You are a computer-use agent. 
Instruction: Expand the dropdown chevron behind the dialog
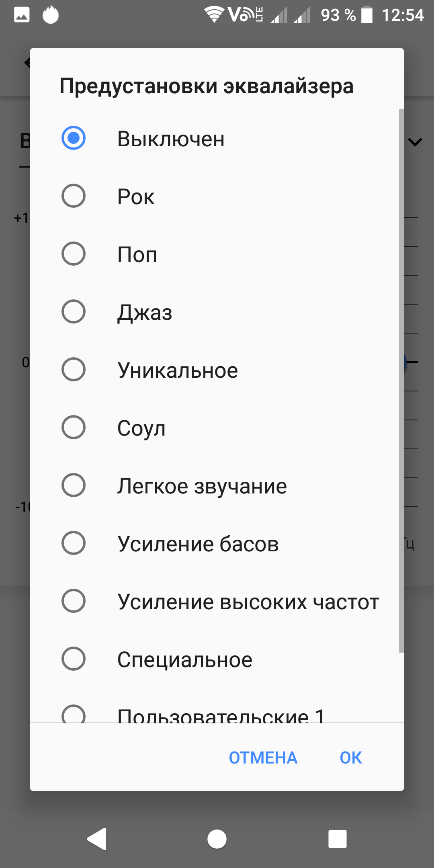[415, 142]
